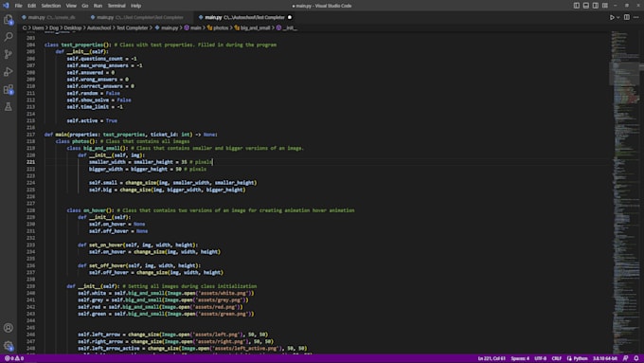
Task: Open the Search view in activity bar
Action: point(9,37)
